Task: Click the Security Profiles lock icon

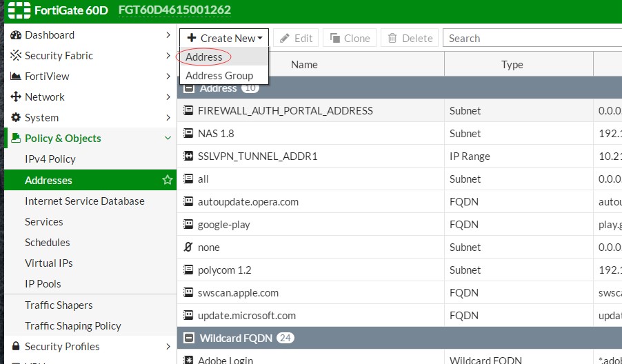Action: [x=16, y=346]
